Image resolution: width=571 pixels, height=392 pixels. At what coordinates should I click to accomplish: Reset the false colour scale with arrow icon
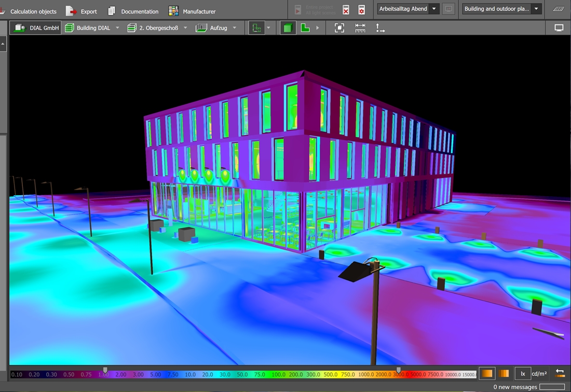click(x=560, y=373)
